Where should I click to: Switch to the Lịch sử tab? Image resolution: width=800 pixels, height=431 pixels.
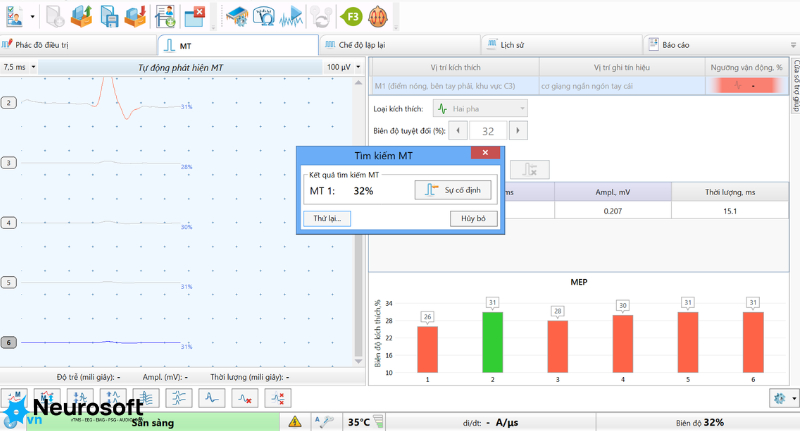coord(561,45)
